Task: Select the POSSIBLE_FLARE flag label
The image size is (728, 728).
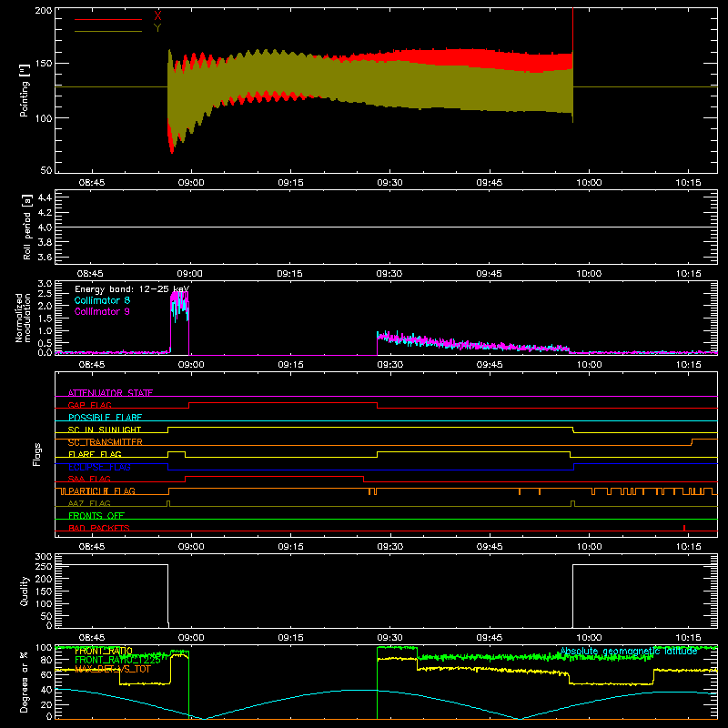Action: (105, 418)
